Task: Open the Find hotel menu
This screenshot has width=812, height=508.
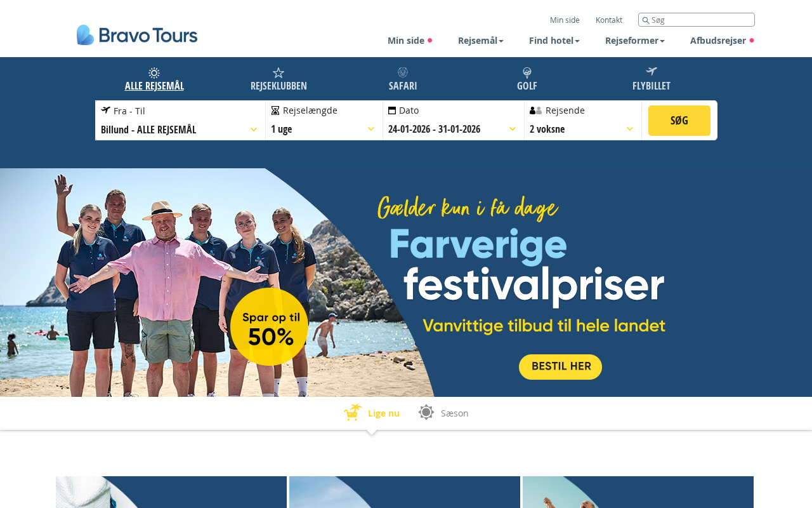Action: tap(554, 41)
